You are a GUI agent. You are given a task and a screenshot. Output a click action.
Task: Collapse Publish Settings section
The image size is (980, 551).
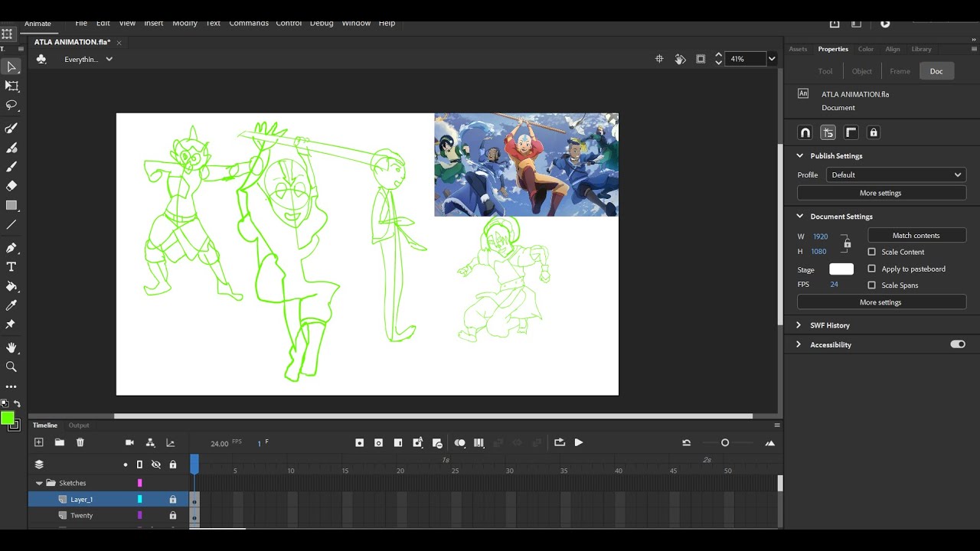[800, 155]
